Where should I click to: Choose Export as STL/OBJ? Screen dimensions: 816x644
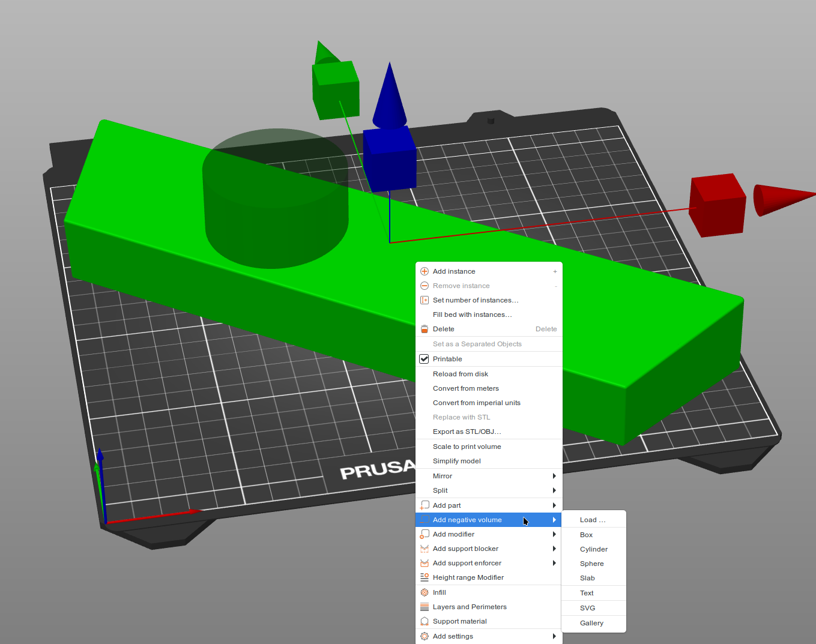click(489, 432)
